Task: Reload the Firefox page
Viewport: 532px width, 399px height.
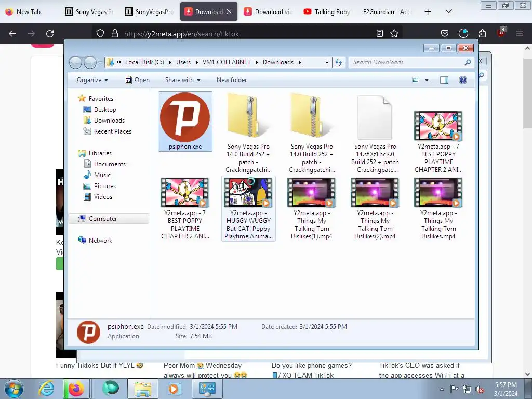Action: click(x=50, y=34)
